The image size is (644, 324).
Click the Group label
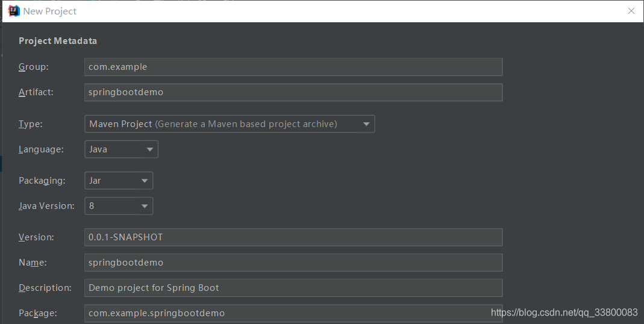tap(34, 67)
